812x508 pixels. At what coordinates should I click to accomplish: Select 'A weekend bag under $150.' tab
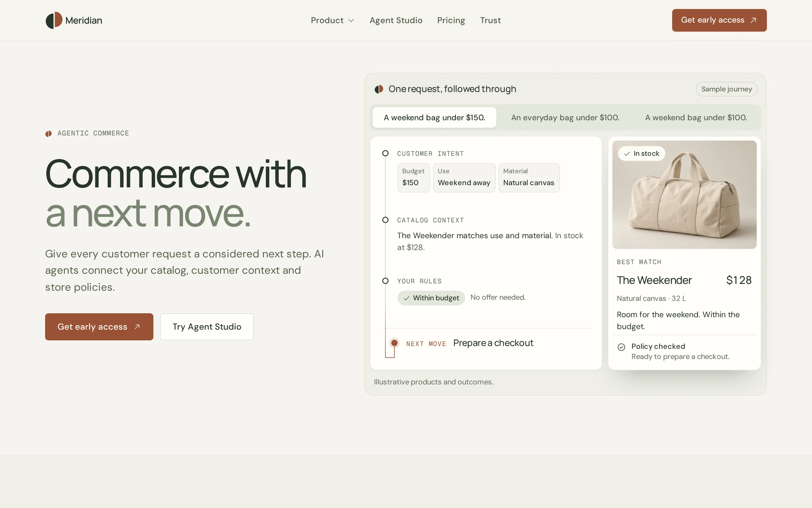point(434,117)
